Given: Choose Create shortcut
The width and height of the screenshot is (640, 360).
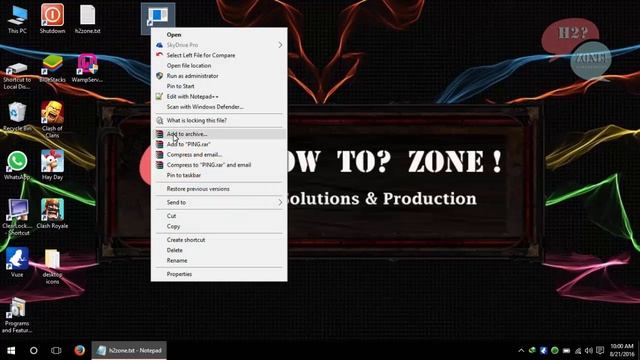Looking at the screenshot, I should coord(219,240).
